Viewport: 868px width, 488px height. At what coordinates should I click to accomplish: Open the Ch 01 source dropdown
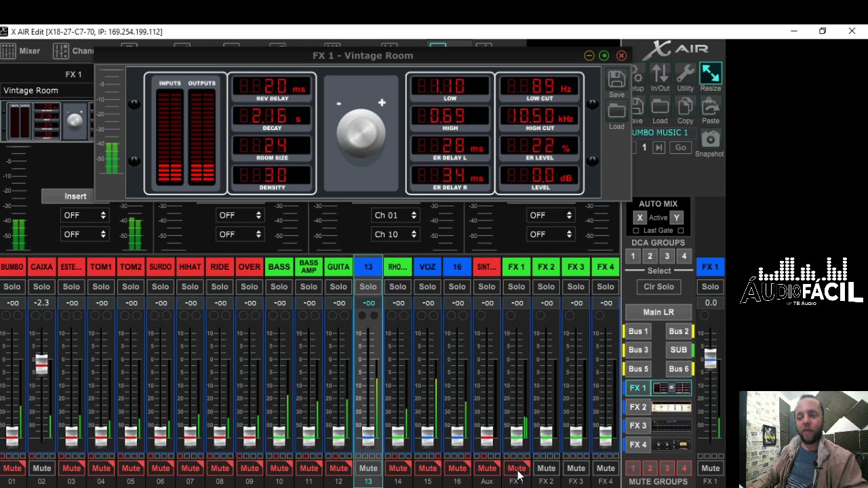pyautogui.click(x=395, y=215)
